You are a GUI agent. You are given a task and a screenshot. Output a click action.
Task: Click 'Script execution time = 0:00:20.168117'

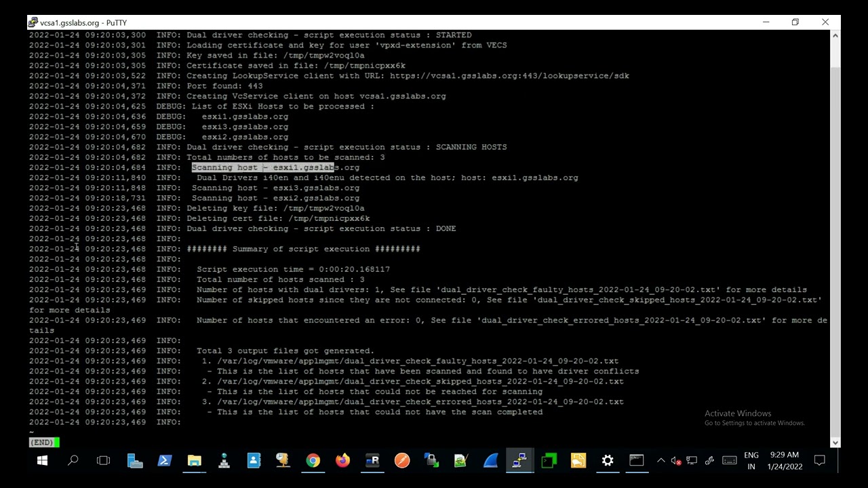pyautogui.click(x=293, y=269)
